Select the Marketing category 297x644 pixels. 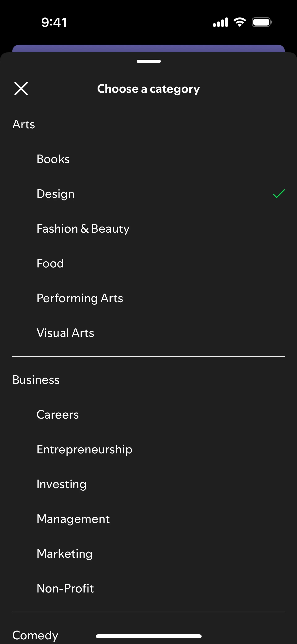pyautogui.click(x=65, y=554)
